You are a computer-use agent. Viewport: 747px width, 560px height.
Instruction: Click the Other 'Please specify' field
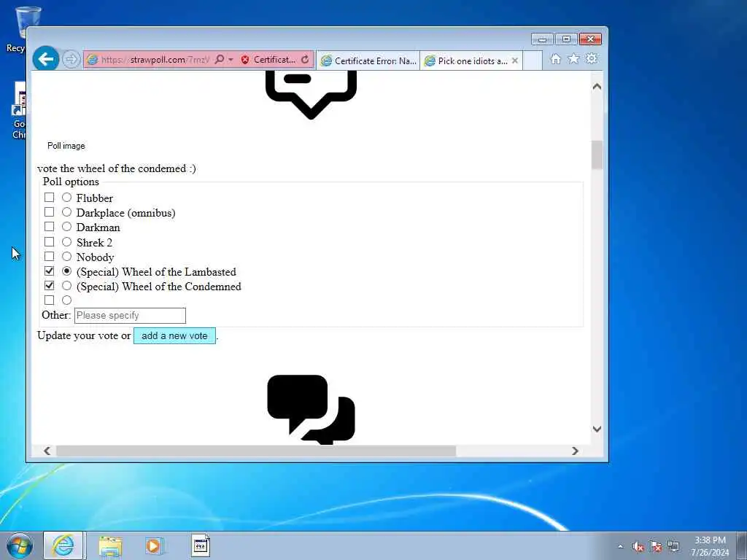(130, 316)
